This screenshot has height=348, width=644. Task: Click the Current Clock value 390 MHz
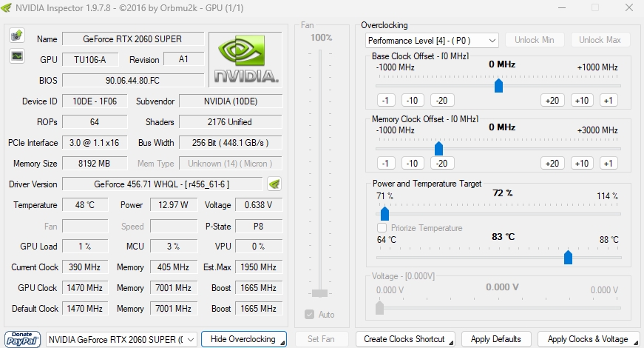point(85,267)
